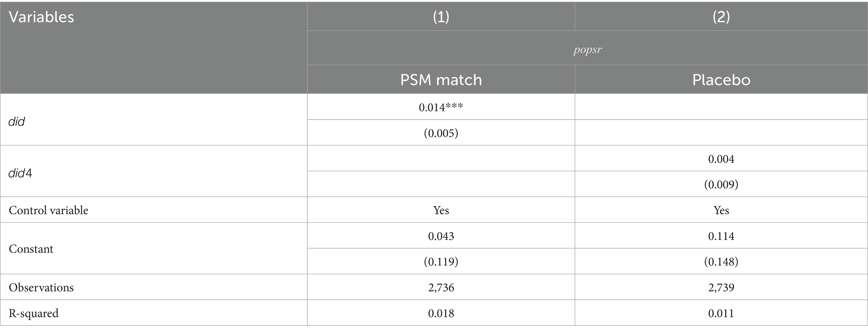Select column header (1)

pos(441,17)
